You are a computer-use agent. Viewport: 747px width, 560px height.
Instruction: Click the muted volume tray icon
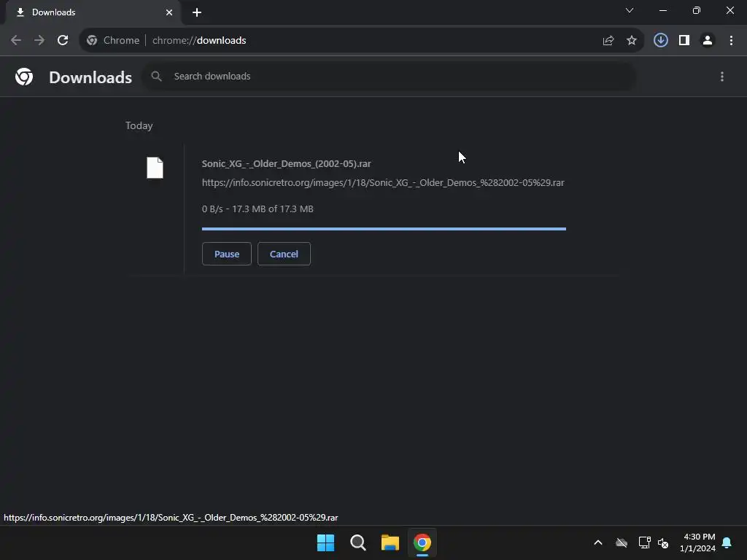point(663,542)
